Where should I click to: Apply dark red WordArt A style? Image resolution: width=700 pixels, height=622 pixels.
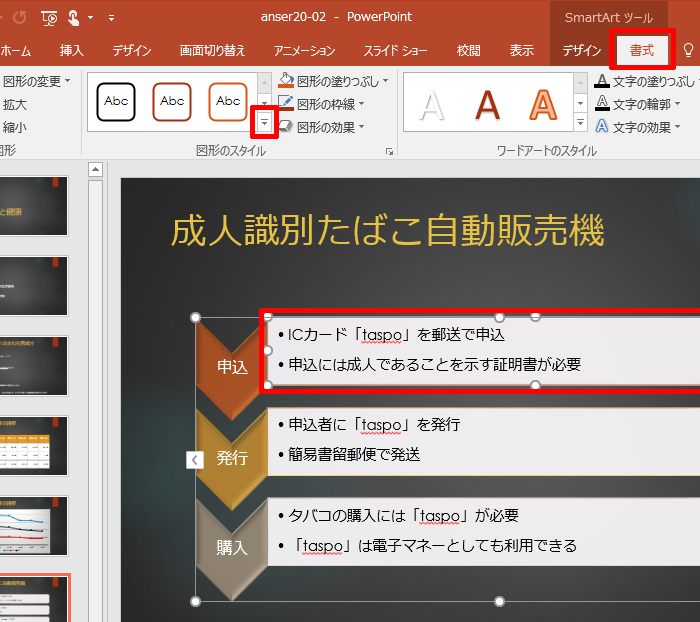[487, 105]
